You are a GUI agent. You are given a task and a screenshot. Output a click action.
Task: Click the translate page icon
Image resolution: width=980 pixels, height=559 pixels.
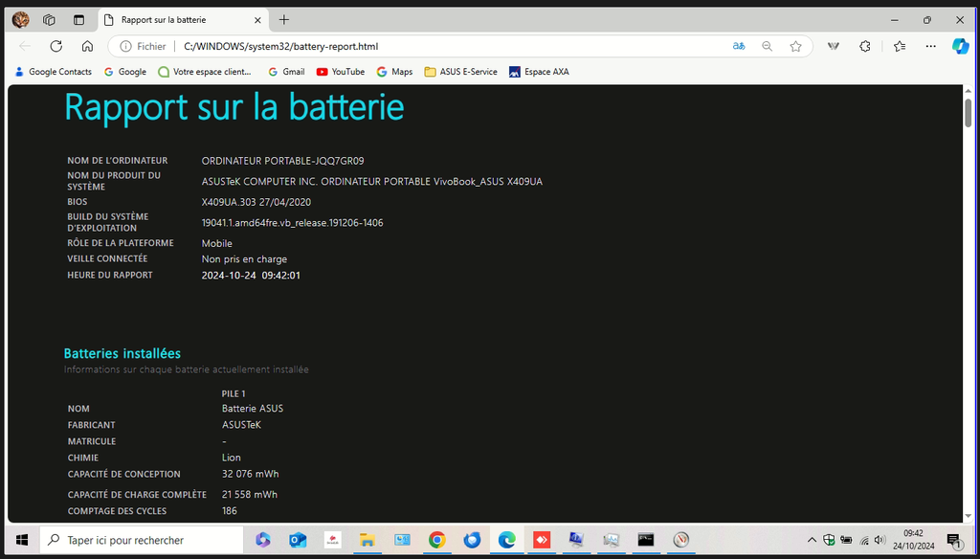[x=739, y=46]
